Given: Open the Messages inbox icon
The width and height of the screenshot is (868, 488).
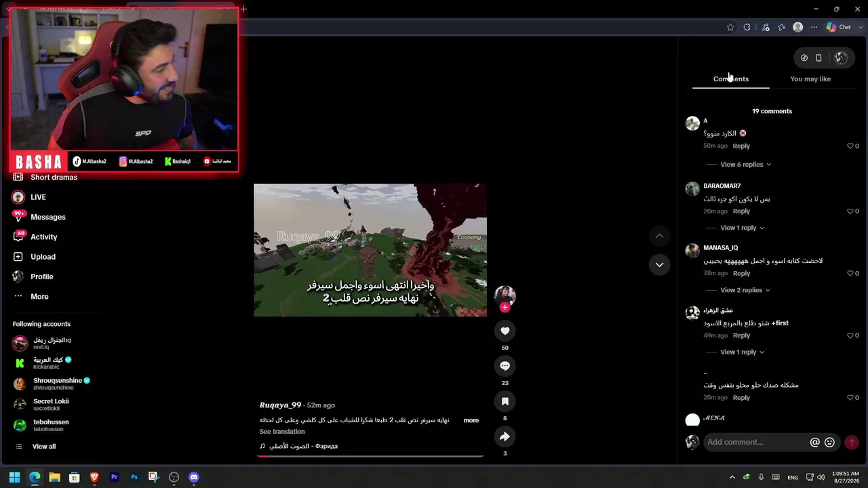Looking at the screenshot, I should click(x=18, y=217).
